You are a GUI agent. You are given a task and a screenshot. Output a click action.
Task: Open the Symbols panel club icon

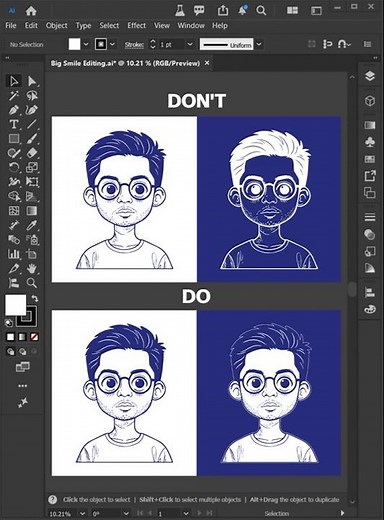370,142
